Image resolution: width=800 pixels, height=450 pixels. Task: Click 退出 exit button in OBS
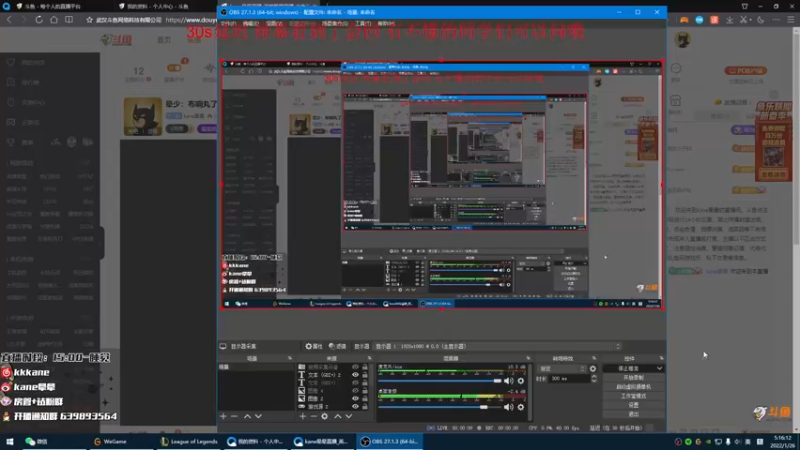[x=634, y=414]
